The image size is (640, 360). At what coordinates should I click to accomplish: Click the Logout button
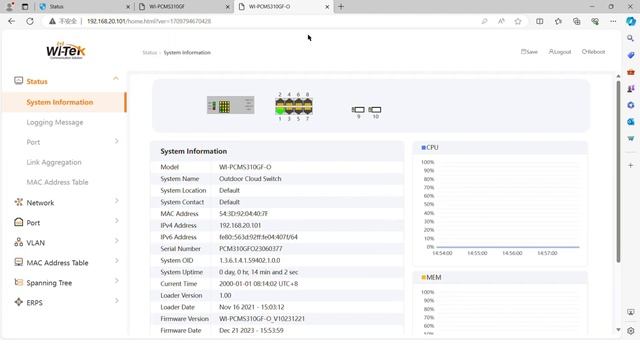pyautogui.click(x=560, y=52)
